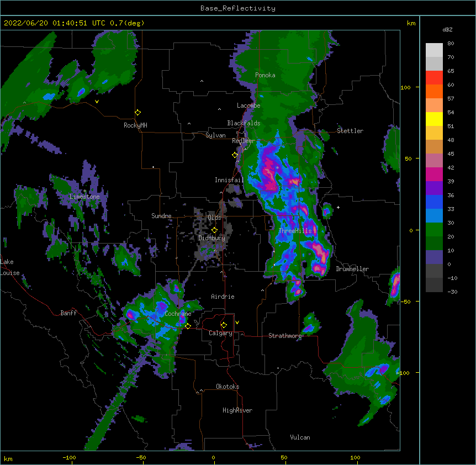Click the Innisfail label

(x=229, y=180)
